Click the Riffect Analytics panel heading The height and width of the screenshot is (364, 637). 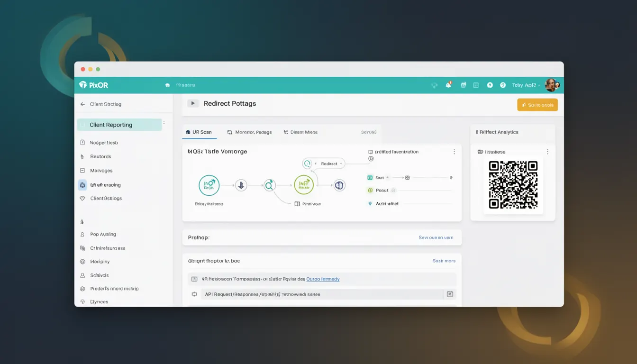(x=497, y=132)
